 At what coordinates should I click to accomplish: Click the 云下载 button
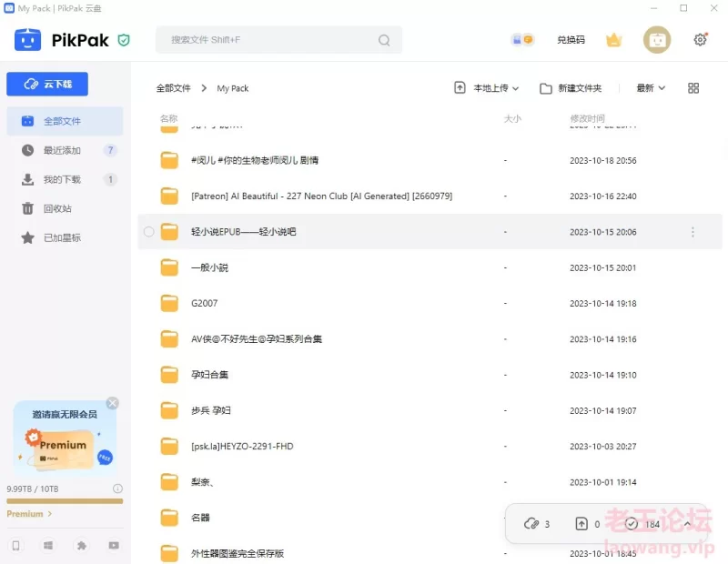click(x=47, y=84)
